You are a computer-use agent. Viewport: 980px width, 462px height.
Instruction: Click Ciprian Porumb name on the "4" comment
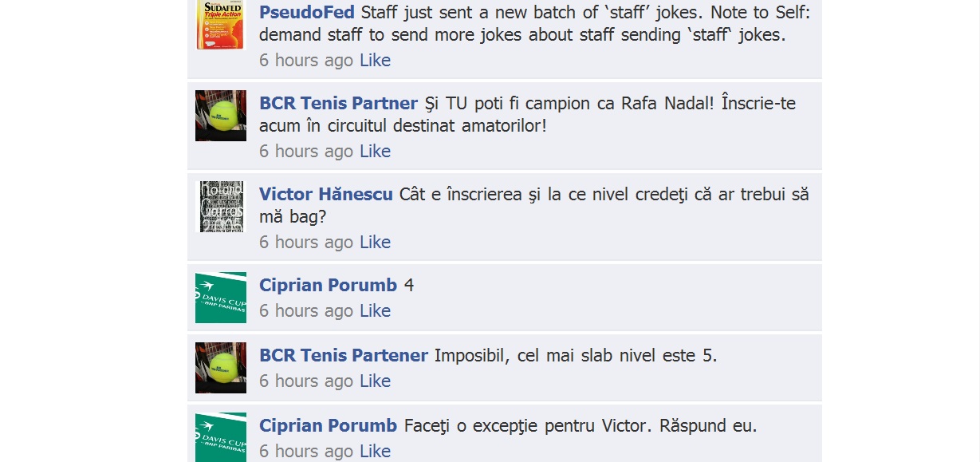click(x=328, y=286)
